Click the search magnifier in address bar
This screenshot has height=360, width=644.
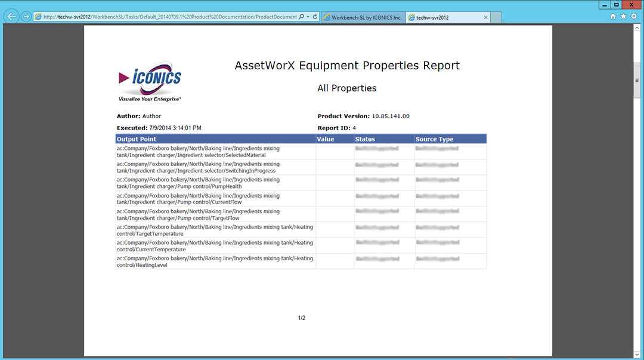click(301, 17)
